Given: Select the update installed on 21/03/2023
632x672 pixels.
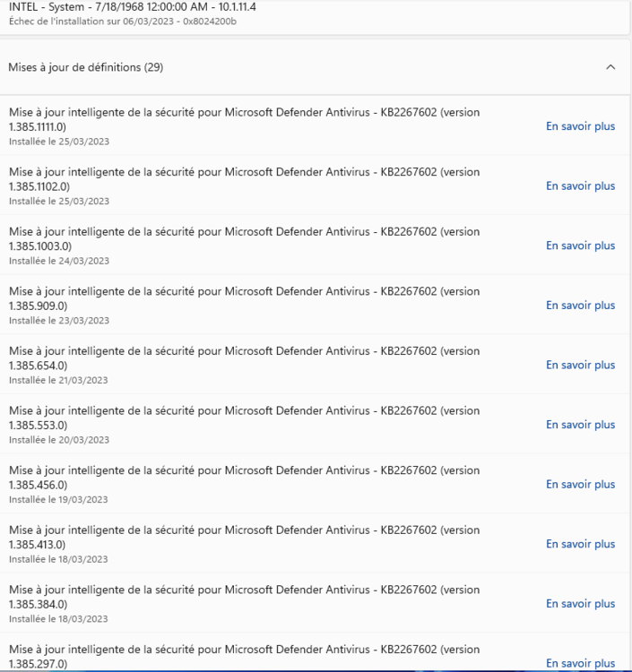Looking at the screenshot, I should [x=244, y=358].
